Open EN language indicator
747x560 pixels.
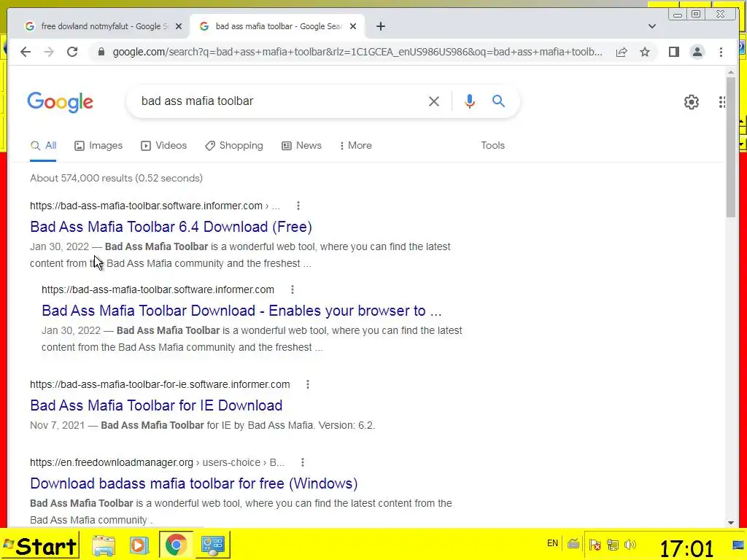552,543
